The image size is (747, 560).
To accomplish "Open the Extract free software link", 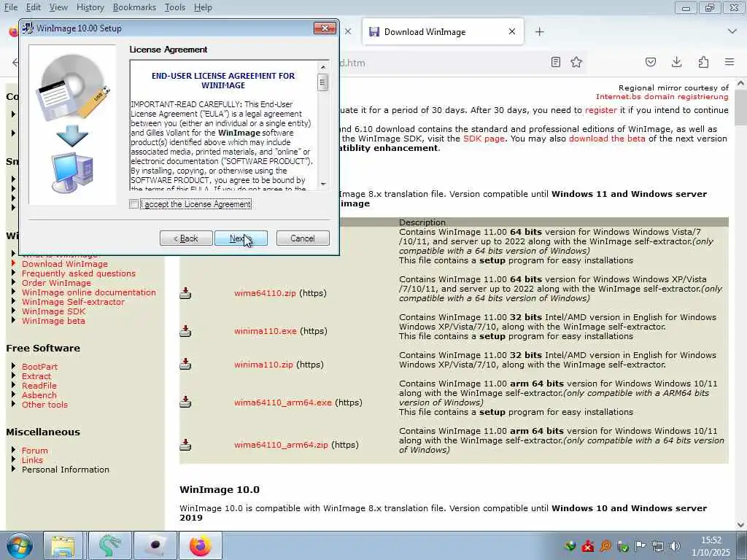I will click(x=36, y=376).
